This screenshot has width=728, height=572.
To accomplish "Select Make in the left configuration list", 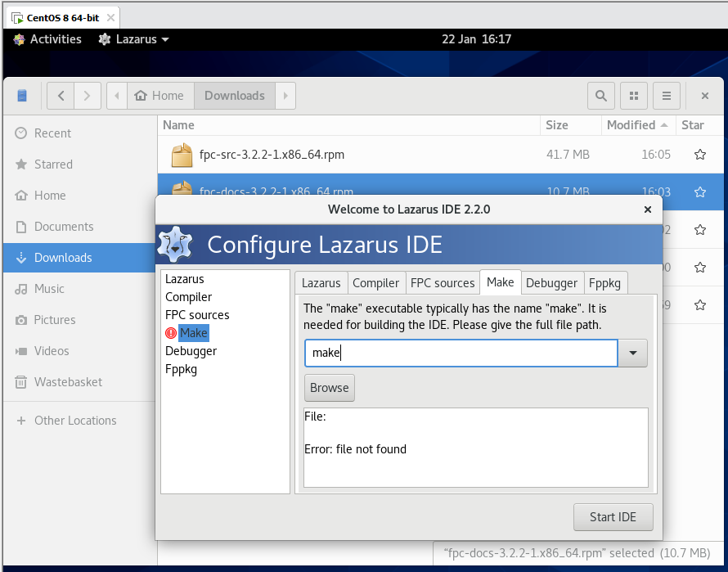I will (x=194, y=333).
